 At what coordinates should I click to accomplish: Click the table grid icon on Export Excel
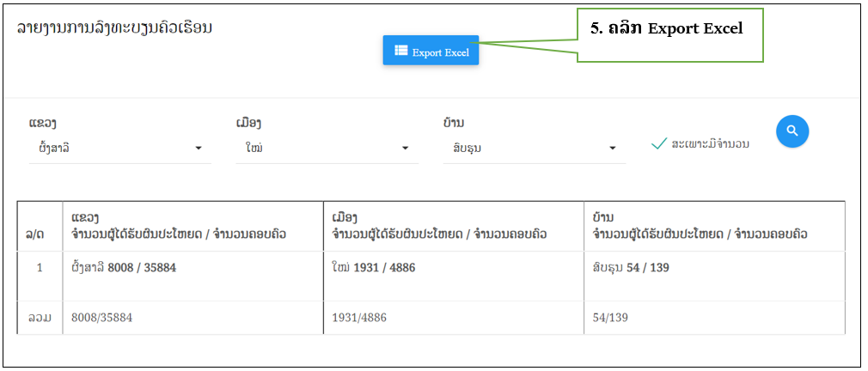[400, 51]
